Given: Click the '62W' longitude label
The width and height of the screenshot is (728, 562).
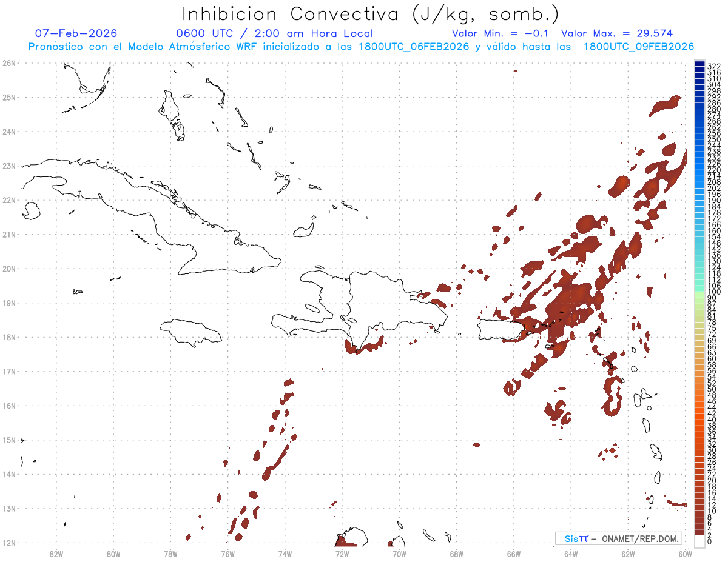Looking at the screenshot, I should coord(628,554).
